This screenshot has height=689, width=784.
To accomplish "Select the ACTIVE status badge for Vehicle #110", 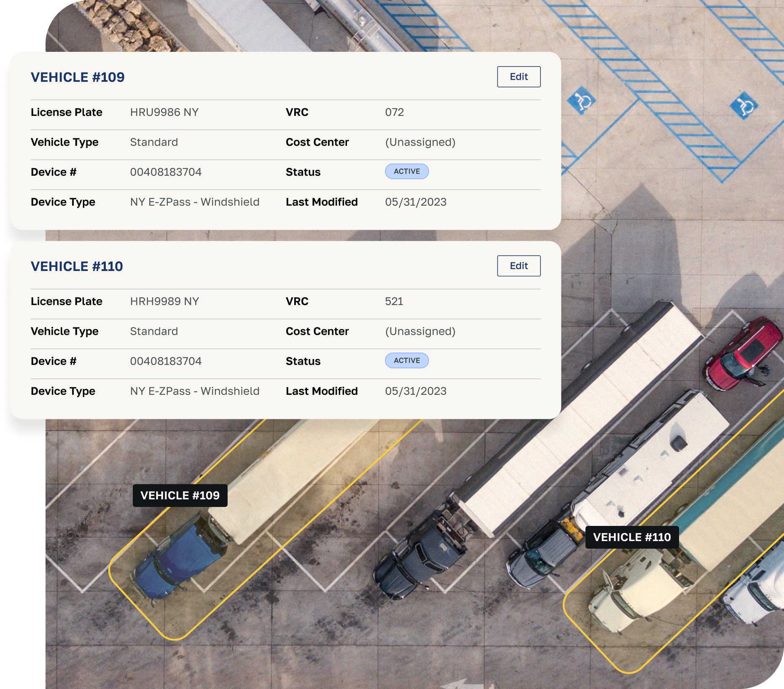I will (407, 361).
